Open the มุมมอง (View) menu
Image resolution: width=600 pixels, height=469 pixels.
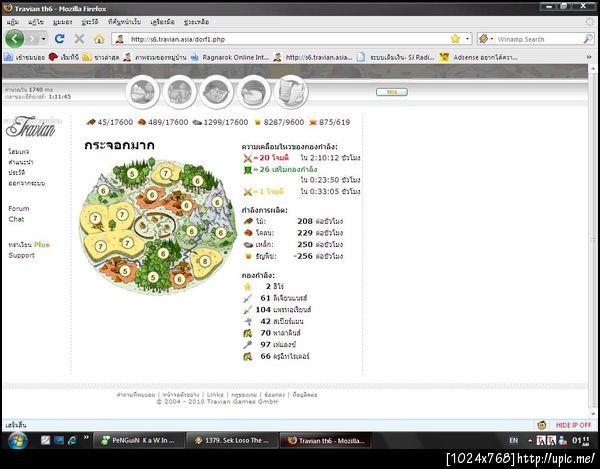tap(62, 22)
